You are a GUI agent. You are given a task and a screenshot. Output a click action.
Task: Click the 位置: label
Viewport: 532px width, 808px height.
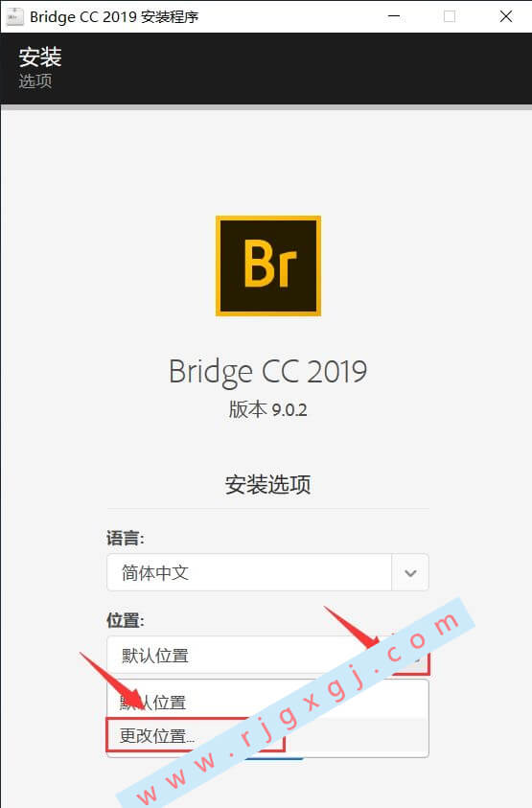pyautogui.click(x=126, y=620)
